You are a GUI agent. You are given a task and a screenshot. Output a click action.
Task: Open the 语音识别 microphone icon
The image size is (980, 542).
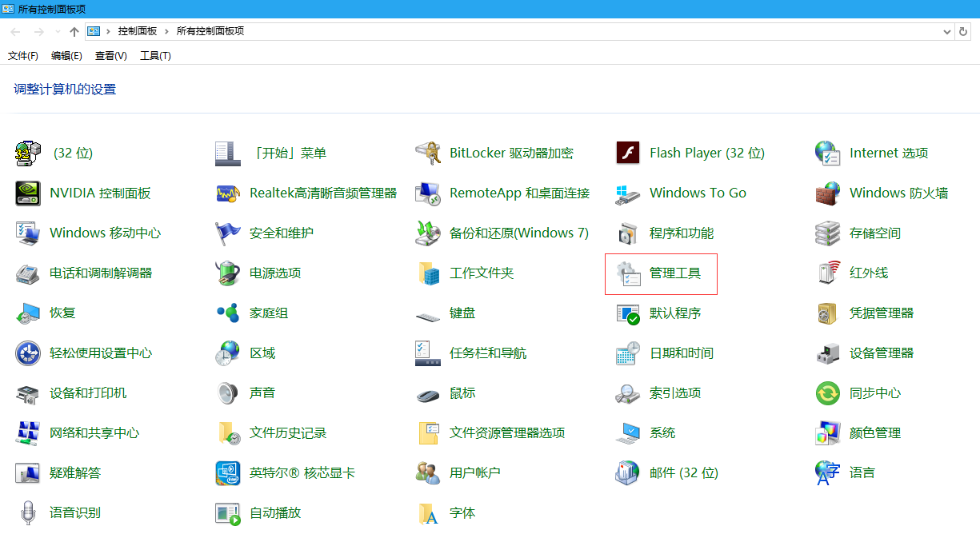coord(28,512)
